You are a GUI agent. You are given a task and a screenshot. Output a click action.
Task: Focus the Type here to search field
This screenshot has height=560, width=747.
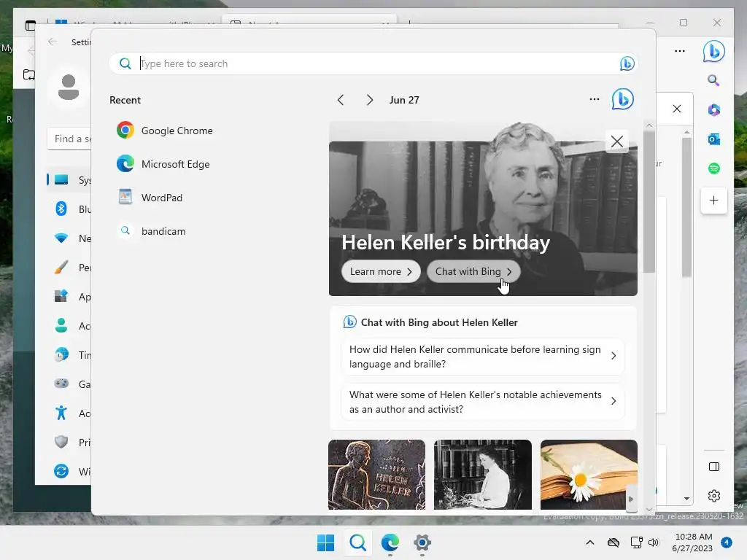pos(373,63)
